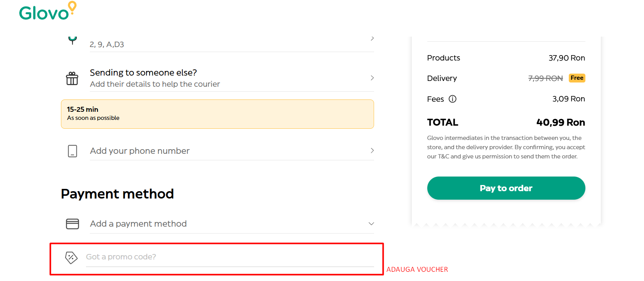The image size is (644, 281).
Task: Click Add your phone number text
Action: pos(140,151)
